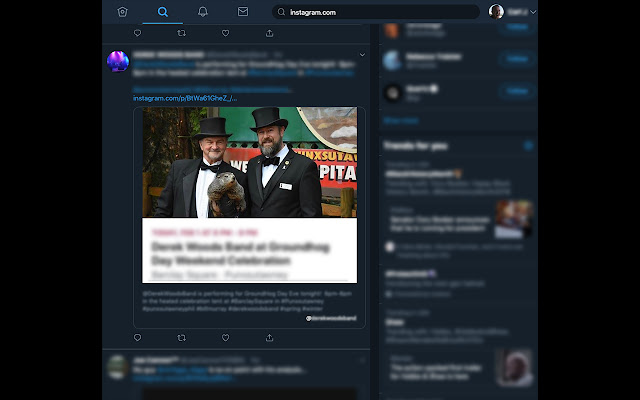
Task: Share using the topmost tweet's action row
Action: pos(269,33)
